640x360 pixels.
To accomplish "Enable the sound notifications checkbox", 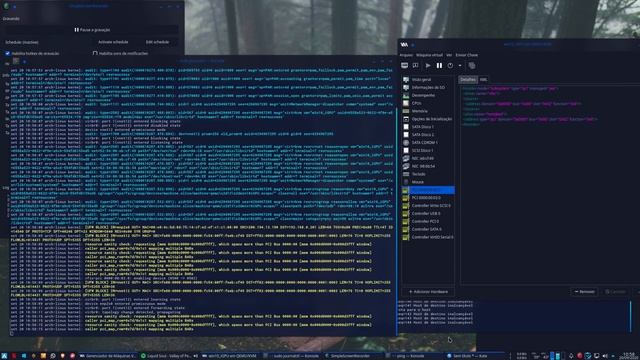I will pos(95,53).
